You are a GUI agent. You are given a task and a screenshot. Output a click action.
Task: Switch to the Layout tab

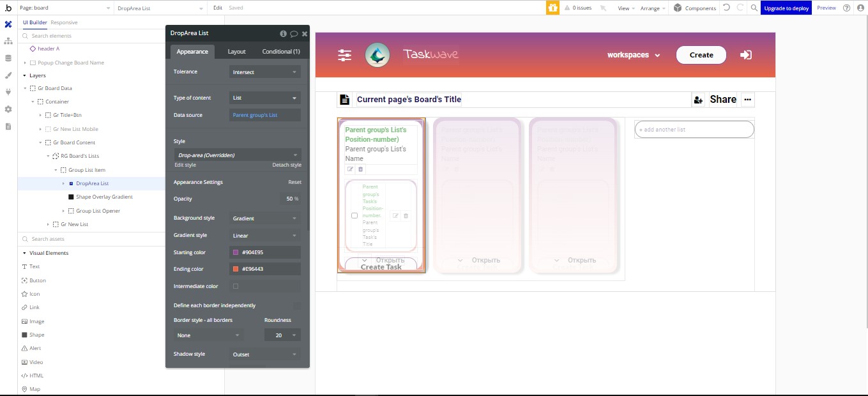[236, 52]
